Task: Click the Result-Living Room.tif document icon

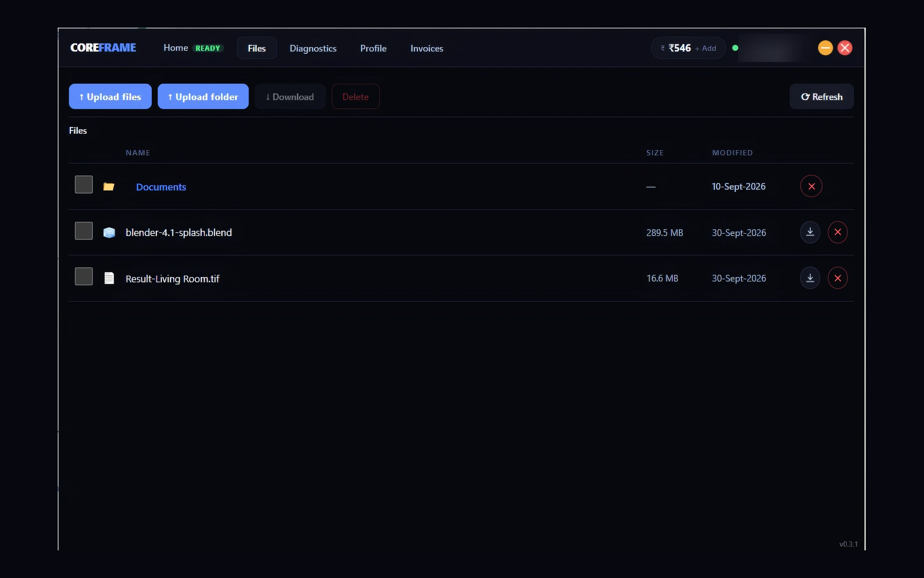Action: pyautogui.click(x=109, y=278)
